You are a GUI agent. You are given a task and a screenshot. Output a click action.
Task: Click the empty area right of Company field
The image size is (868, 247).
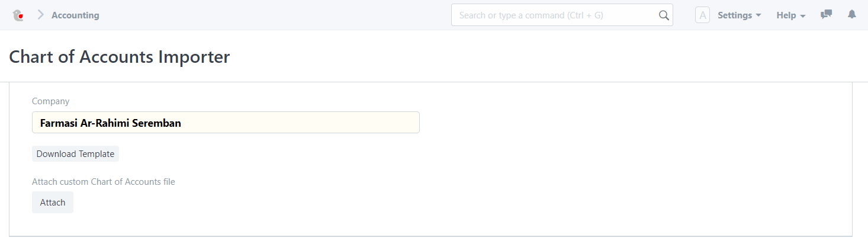tap(634, 123)
